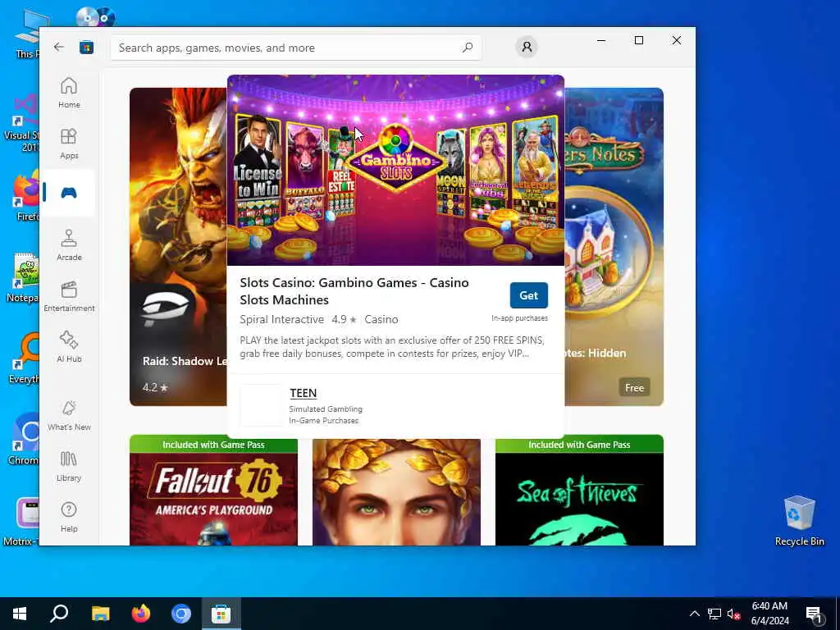This screenshot has height=630, width=840.
Task: Open taskbar search
Action: pyautogui.click(x=59, y=614)
